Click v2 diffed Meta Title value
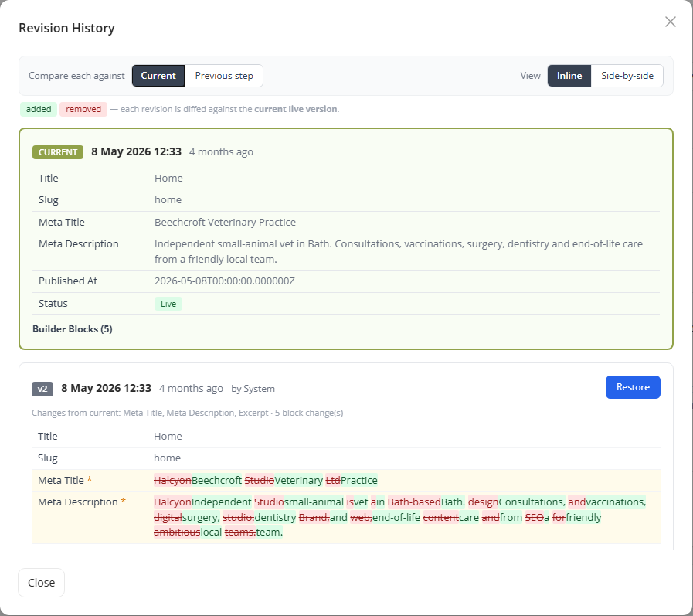Image resolution: width=693 pixels, height=616 pixels. 266,480
